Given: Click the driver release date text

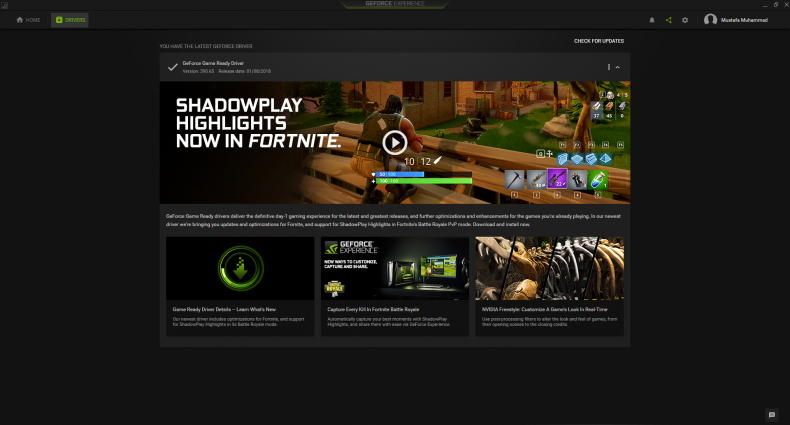Looking at the screenshot, I should (244, 71).
